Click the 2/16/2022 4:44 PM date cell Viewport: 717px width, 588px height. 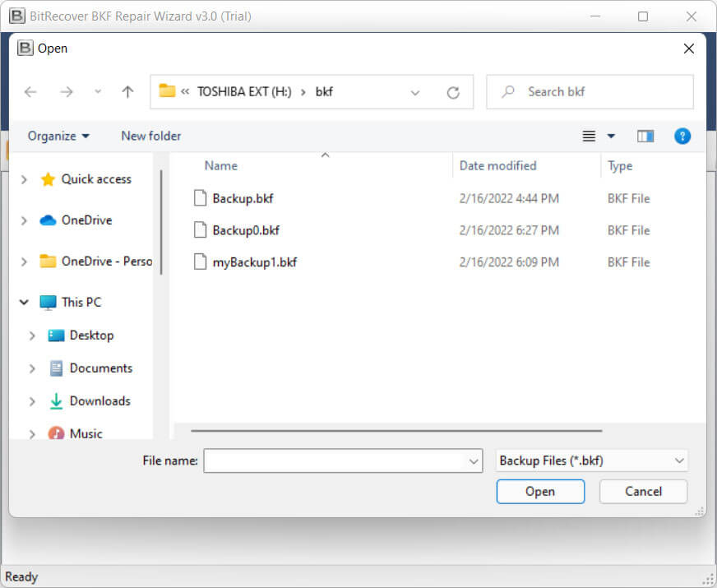coord(509,198)
